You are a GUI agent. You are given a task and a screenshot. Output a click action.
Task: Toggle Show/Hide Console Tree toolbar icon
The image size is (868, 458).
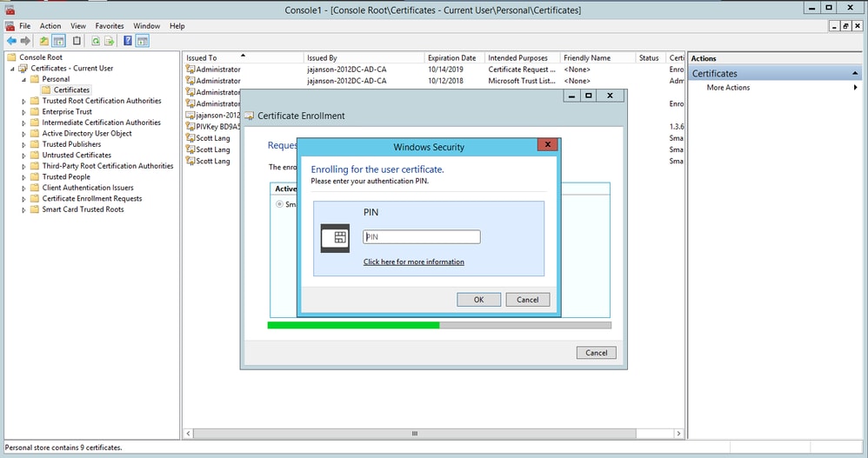58,41
